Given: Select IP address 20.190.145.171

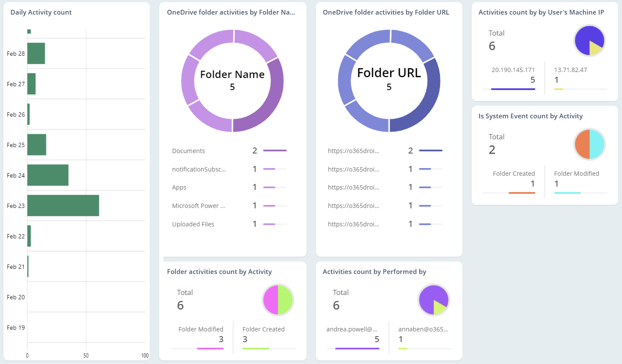Looking at the screenshot, I should pyautogui.click(x=513, y=69).
